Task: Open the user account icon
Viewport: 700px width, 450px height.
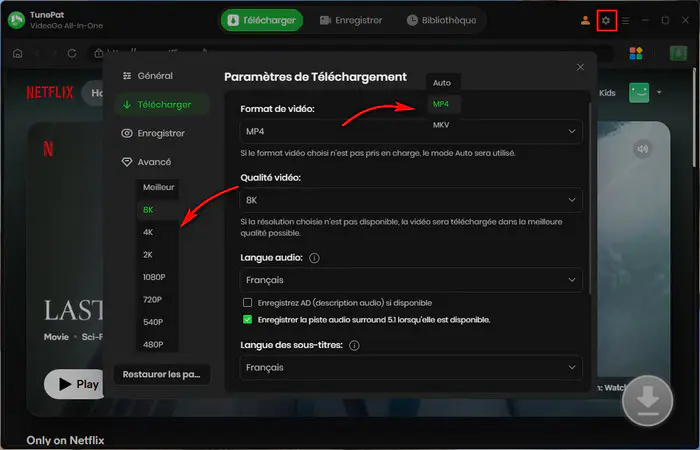Action: pos(585,21)
